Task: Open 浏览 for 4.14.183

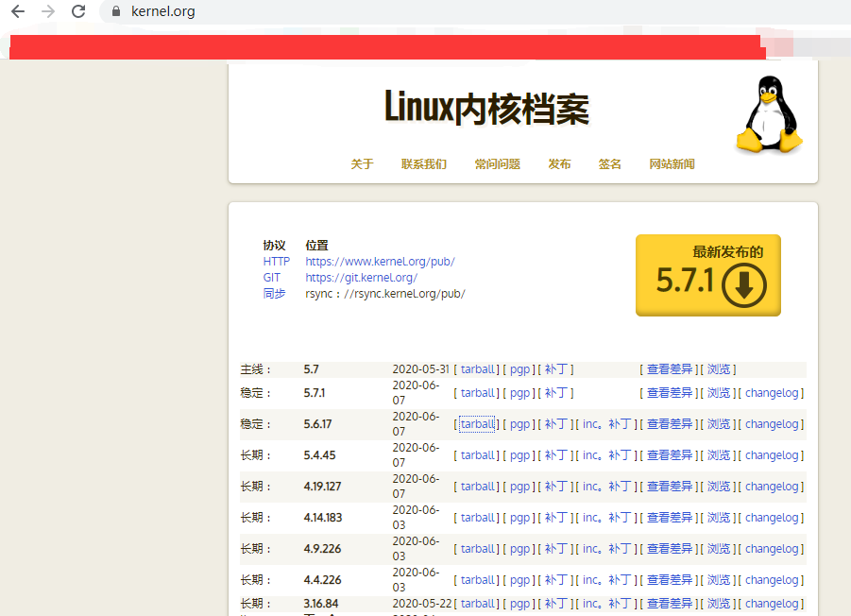Action: click(719, 518)
